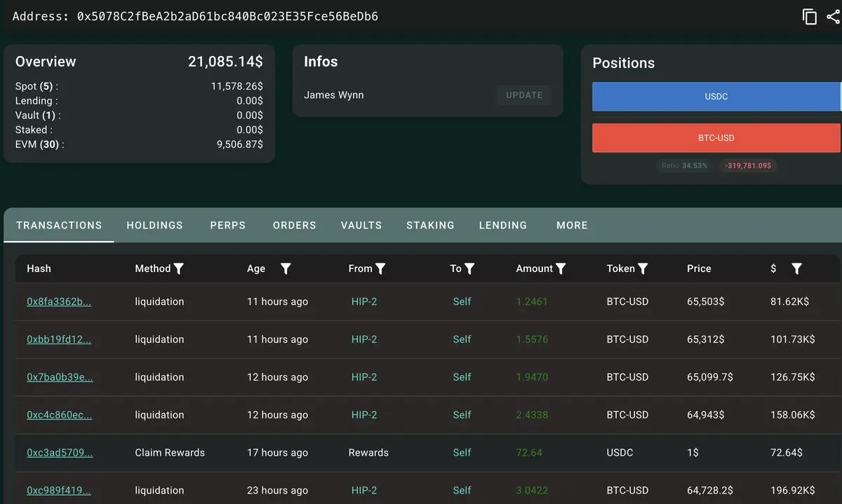Select the red BTC-USD position bar
Screen dimensions: 842x504
coord(716,138)
